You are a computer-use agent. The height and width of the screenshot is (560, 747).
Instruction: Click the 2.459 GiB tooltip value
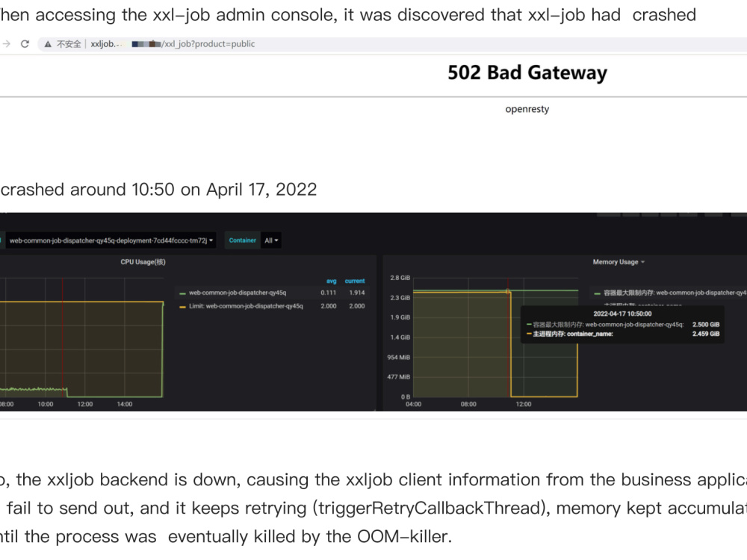[706, 334]
